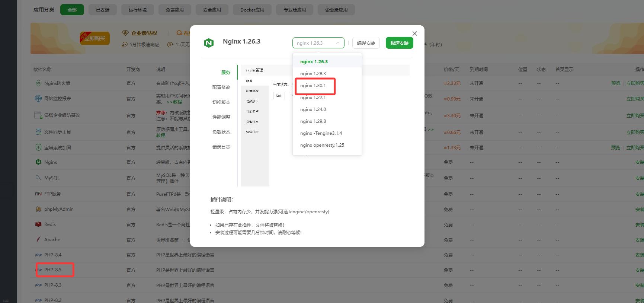644x303 pixels.
Task: Choose nginx 1.29.8 in the dropdown list
Action: coord(327,121)
